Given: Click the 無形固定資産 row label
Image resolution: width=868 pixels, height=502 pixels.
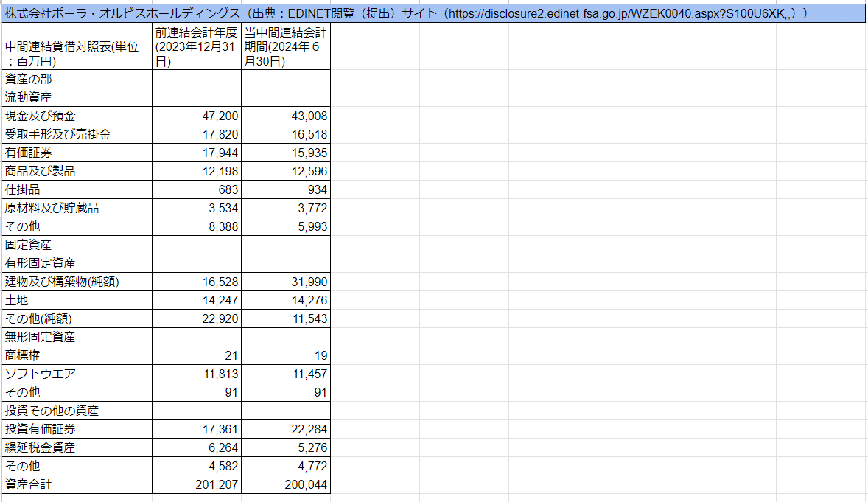Looking at the screenshot, I should (x=77, y=337).
